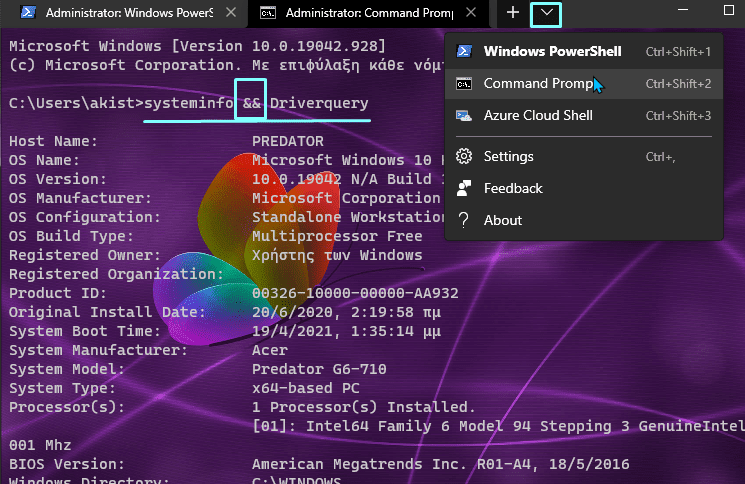Image resolution: width=745 pixels, height=484 pixels.
Task: Click the Χρήστης των Windows owner value
Action: pyautogui.click(x=337, y=256)
